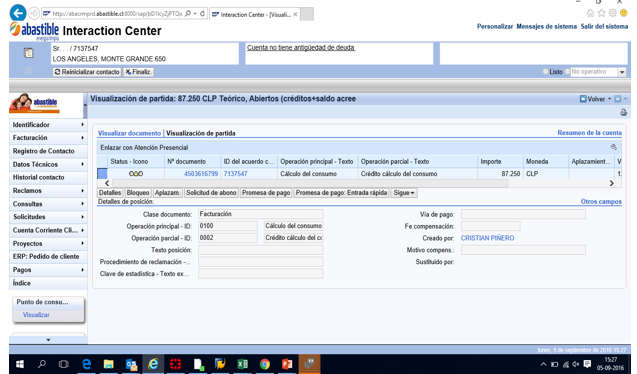This screenshot has height=374, width=637.
Task: Click the Texto posición input field
Action: [x=260, y=250]
